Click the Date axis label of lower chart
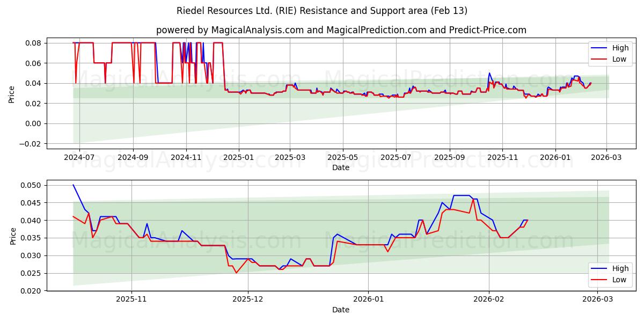This screenshot has width=644, height=322. (341, 310)
